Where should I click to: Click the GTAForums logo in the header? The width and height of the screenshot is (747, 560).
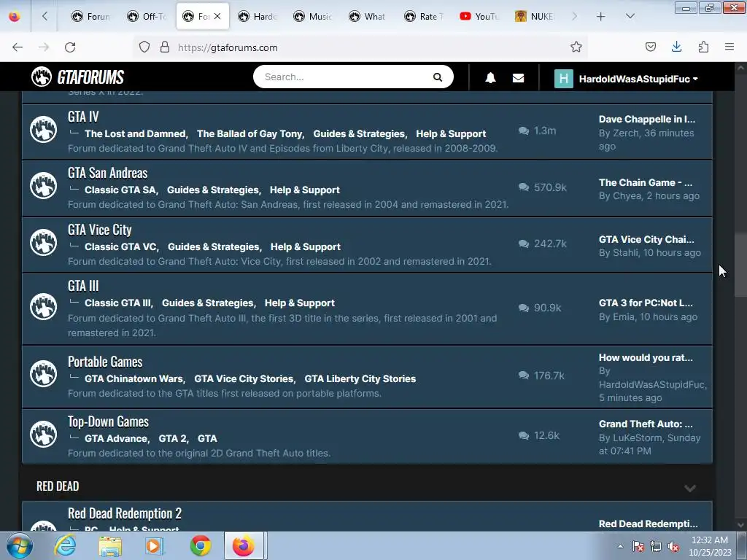77,77
